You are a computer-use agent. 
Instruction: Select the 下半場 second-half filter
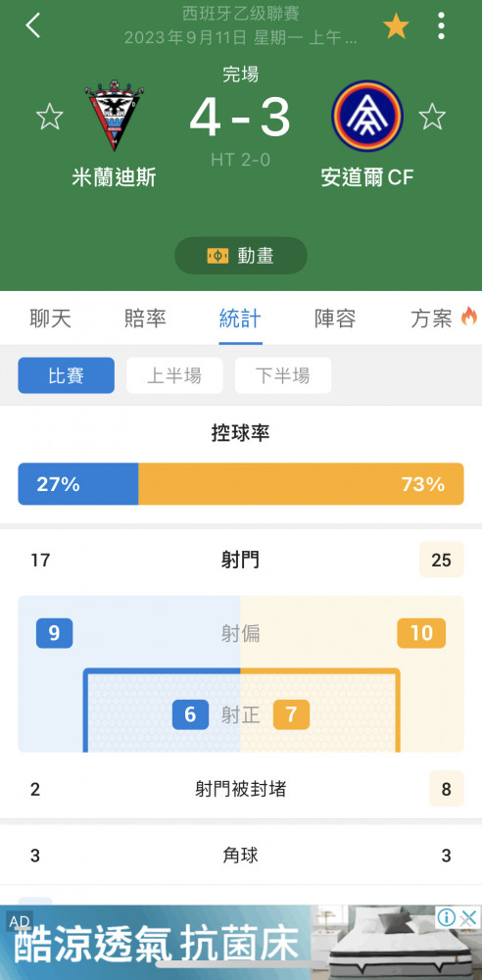(x=283, y=375)
